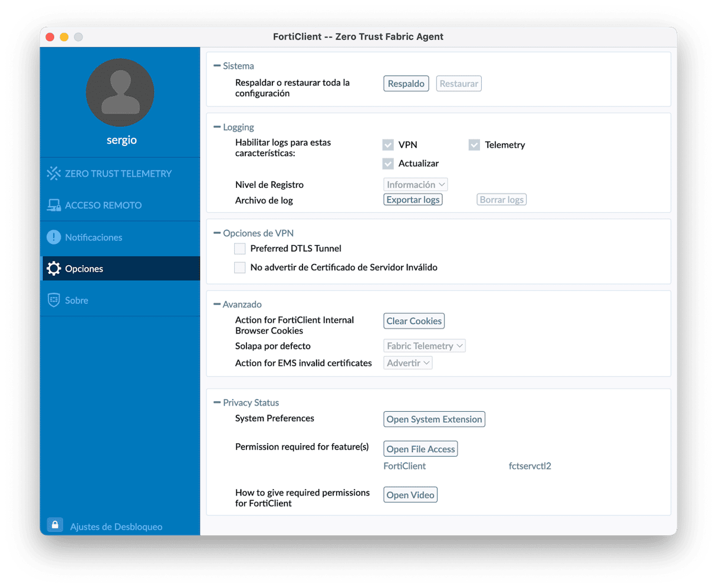Click the username sergio
This screenshot has width=717, height=588.
(121, 140)
